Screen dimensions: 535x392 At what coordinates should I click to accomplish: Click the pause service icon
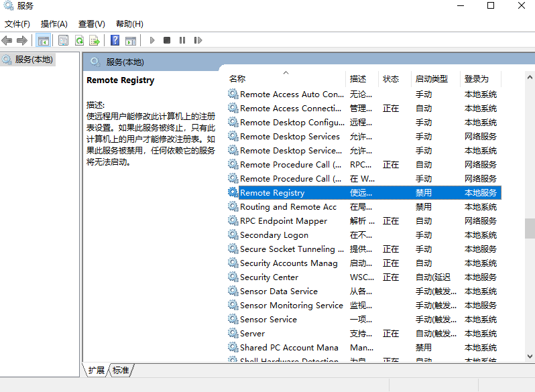pyautogui.click(x=182, y=40)
